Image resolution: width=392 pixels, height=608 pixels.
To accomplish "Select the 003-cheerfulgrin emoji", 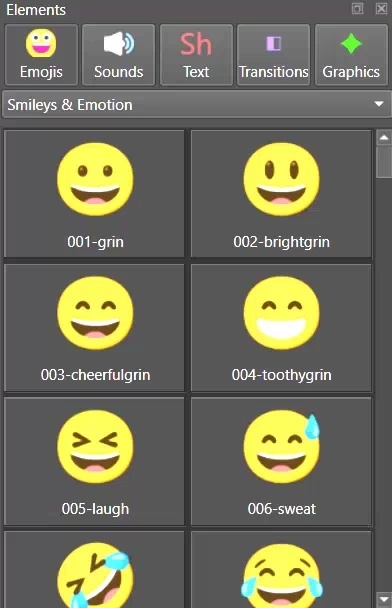I will [94, 327].
